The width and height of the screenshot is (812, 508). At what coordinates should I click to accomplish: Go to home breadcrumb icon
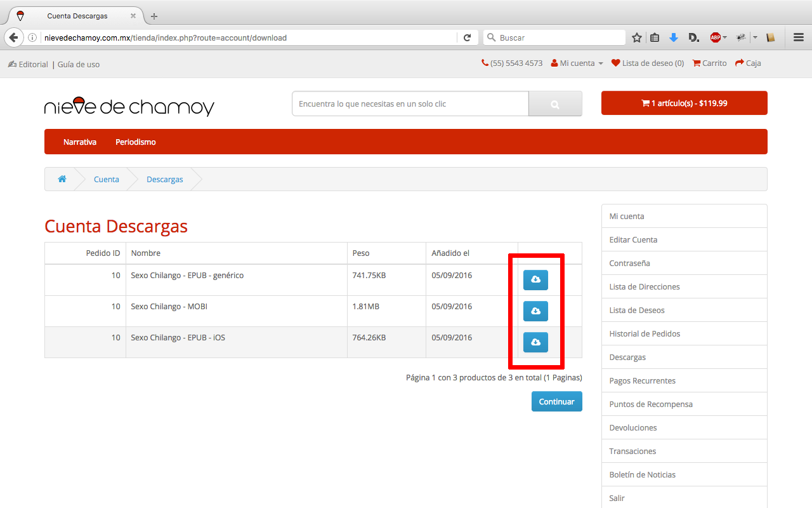pyautogui.click(x=62, y=179)
